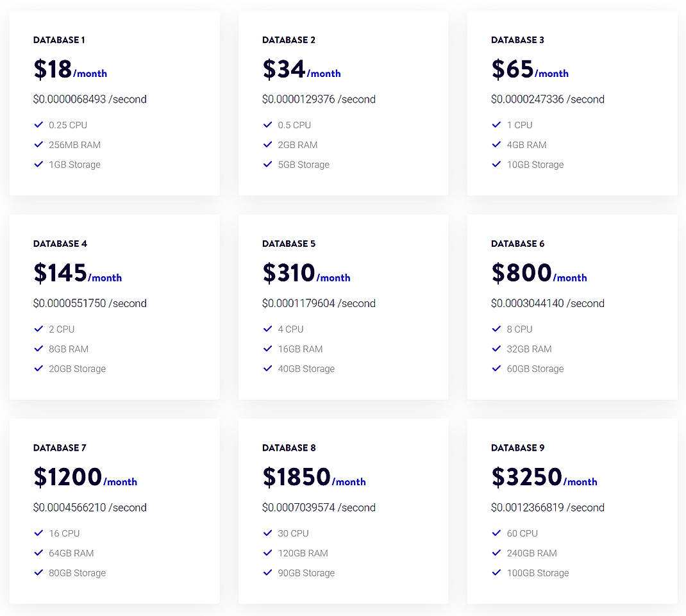Image resolution: width=686 pixels, height=616 pixels.
Task: Click the checkmark next to 2GB RAM
Action: pos(268,145)
